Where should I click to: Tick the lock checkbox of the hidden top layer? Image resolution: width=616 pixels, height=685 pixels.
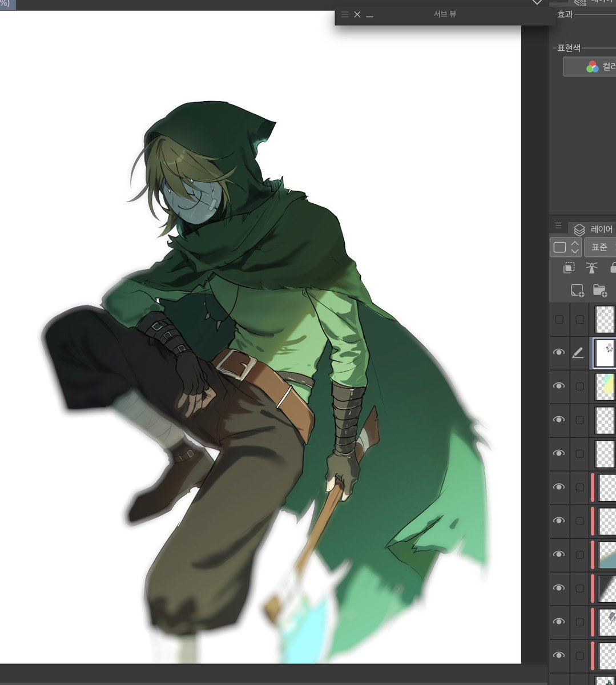click(x=579, y=320)
